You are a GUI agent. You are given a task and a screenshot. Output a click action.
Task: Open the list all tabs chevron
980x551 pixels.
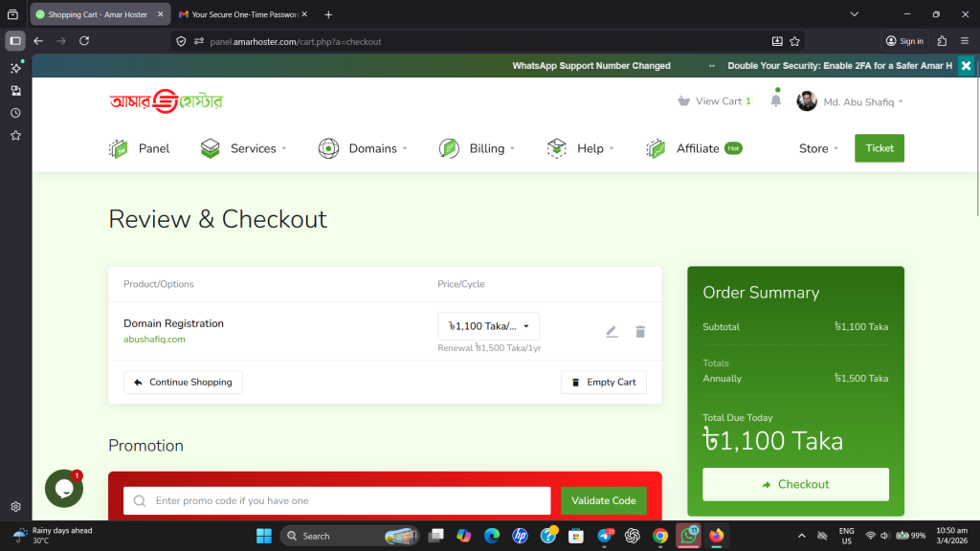[854, 14]
